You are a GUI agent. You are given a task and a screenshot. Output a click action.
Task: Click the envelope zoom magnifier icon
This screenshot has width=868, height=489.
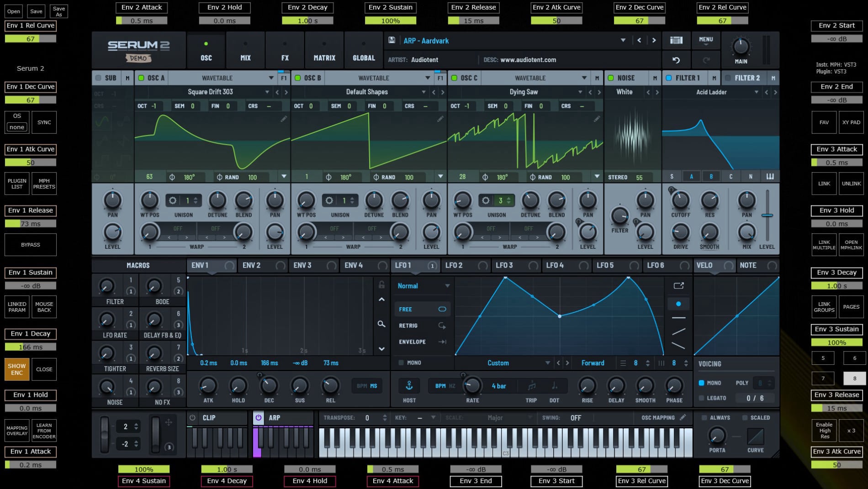[381, 324]
